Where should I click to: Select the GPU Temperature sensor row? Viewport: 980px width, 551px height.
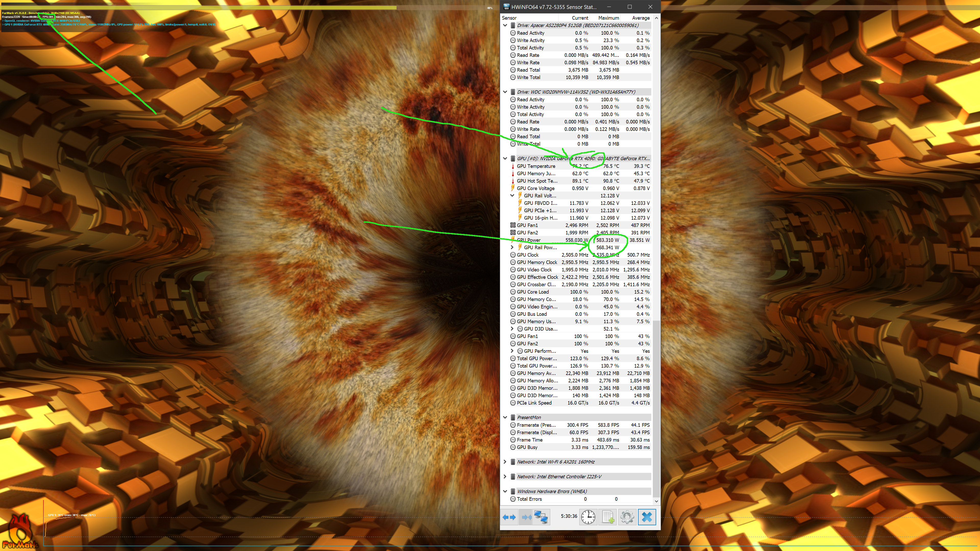click(536, 166)
